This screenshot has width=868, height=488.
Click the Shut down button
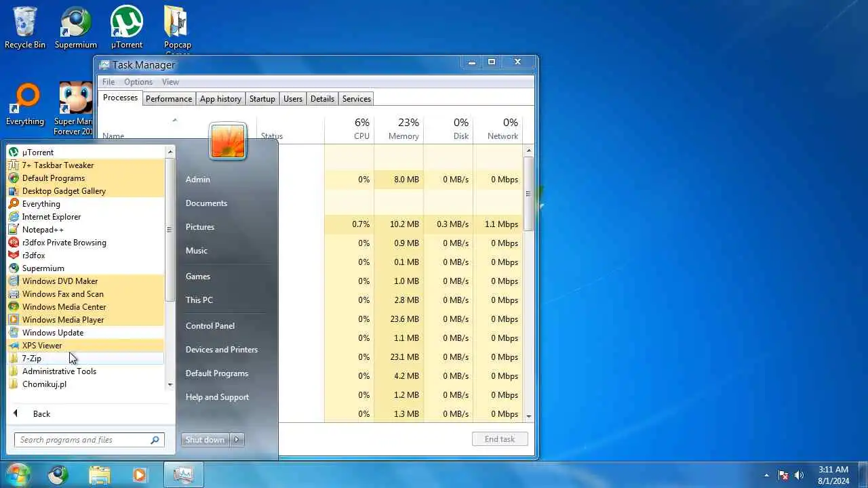[x=205, y=440]
